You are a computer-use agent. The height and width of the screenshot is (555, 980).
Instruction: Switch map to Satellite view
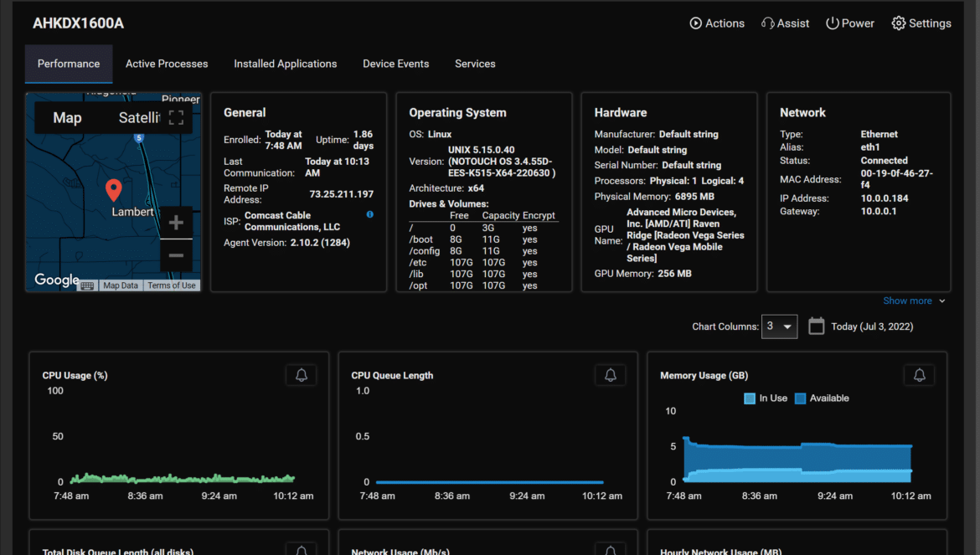point(139,118)
